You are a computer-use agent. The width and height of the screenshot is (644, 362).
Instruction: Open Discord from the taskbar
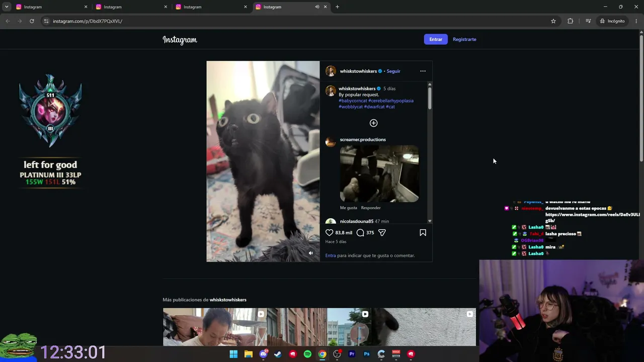tap(263, 354)
